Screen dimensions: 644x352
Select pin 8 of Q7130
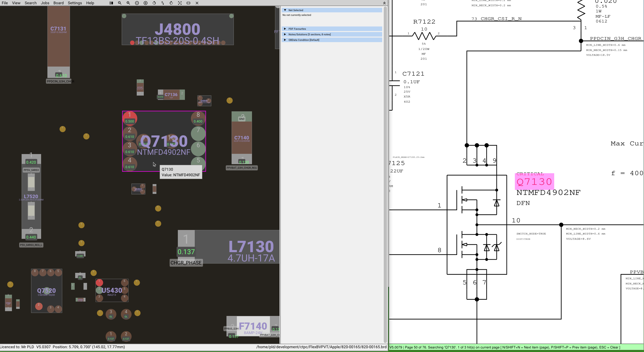(198, 118)
